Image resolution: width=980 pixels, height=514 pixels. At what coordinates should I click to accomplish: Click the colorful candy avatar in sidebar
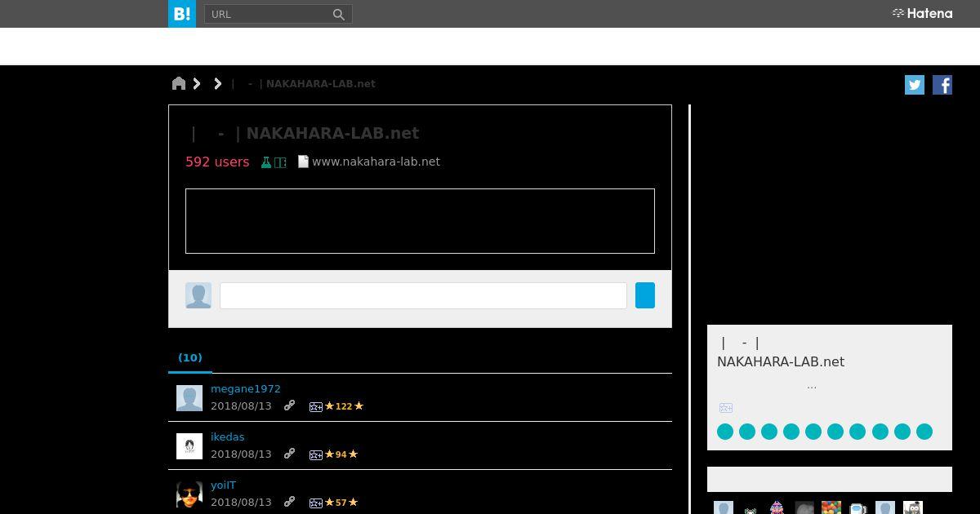pos(831,508)
